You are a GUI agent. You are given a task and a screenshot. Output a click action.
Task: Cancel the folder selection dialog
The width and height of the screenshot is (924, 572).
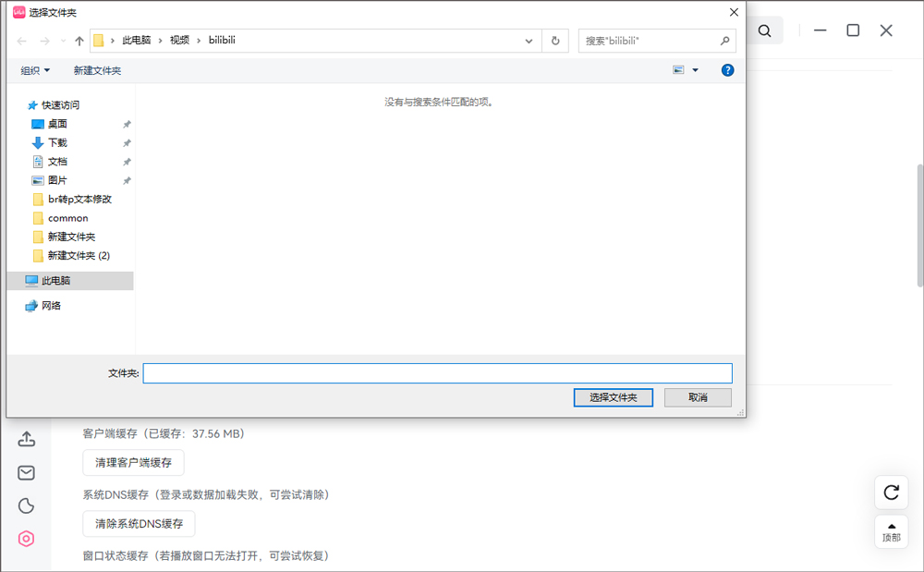coord(698,397)
